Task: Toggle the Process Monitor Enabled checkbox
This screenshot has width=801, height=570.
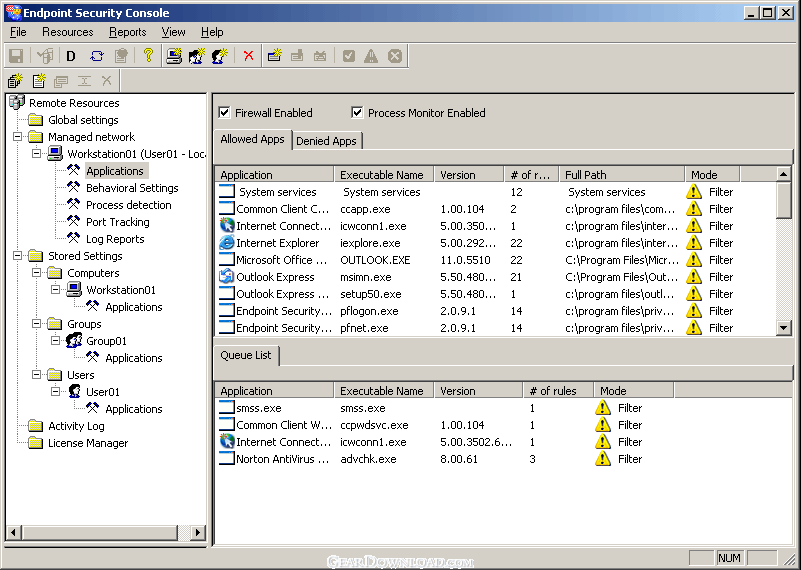Action: 357,112
